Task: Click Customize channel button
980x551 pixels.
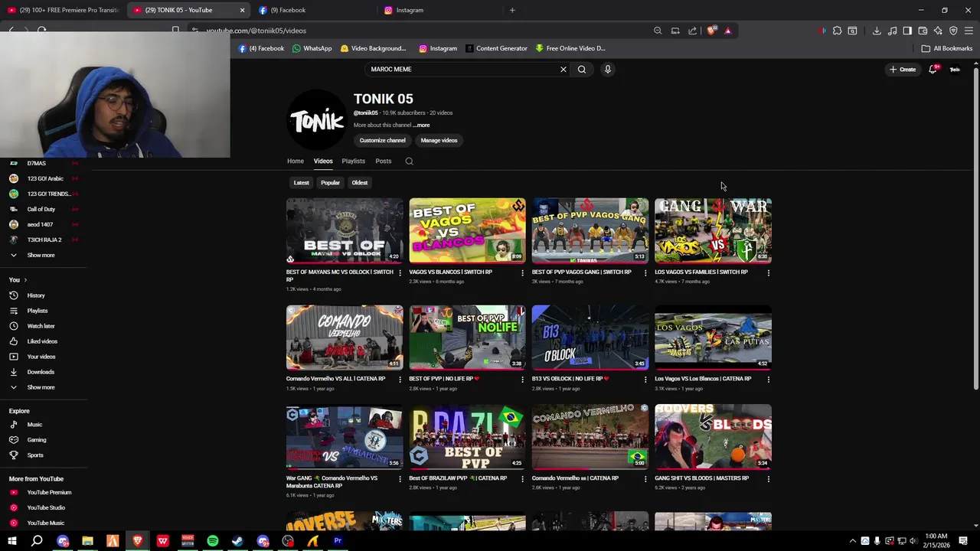Action: tap(383, 141)
